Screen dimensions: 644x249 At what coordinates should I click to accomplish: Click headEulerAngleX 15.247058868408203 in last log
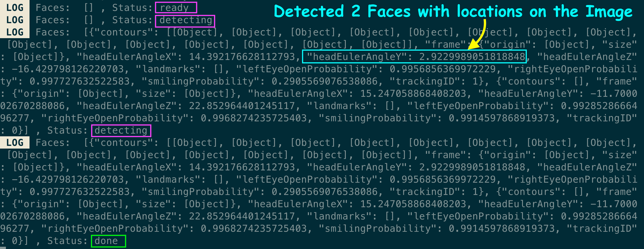[357, 204]
